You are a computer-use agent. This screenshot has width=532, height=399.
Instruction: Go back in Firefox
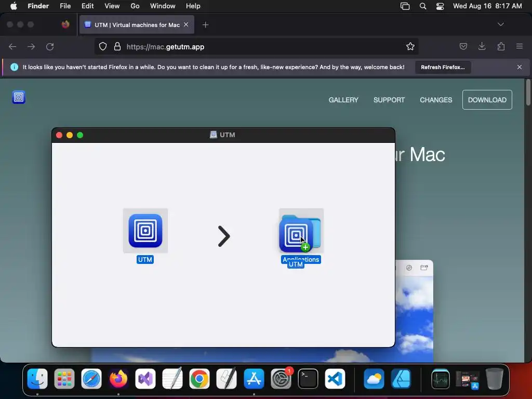tap(12, 46)
